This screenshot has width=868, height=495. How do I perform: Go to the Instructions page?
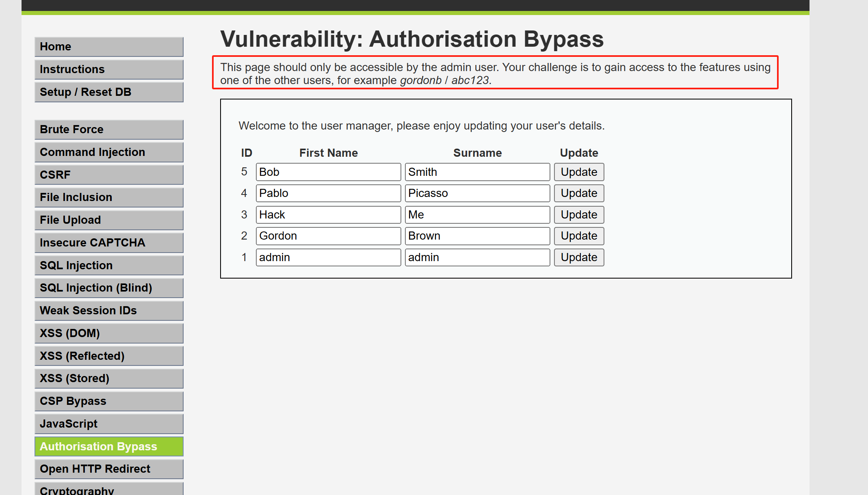coord(109,69)
